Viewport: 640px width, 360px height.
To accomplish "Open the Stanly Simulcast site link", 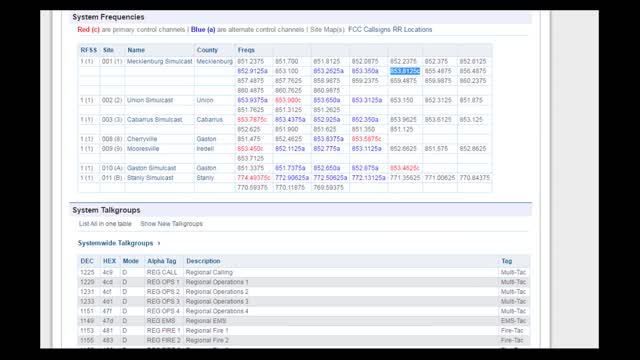I will [x=150, y=178].
